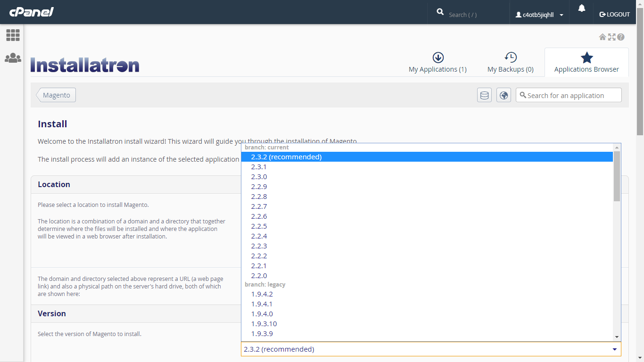Viewport: 644px width, 362px height.
Task: Open User Manager people icon in sidebar
Action: (13, 58)
